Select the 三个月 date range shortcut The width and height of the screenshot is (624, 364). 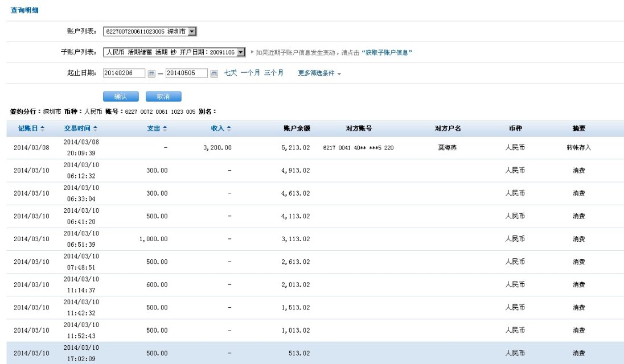coord(273,73)
